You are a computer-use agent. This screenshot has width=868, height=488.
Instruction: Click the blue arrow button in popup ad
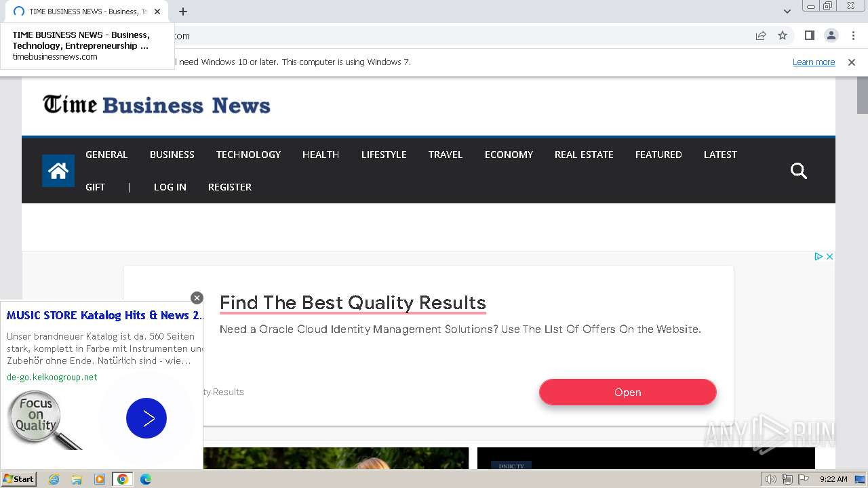[146, 418]
